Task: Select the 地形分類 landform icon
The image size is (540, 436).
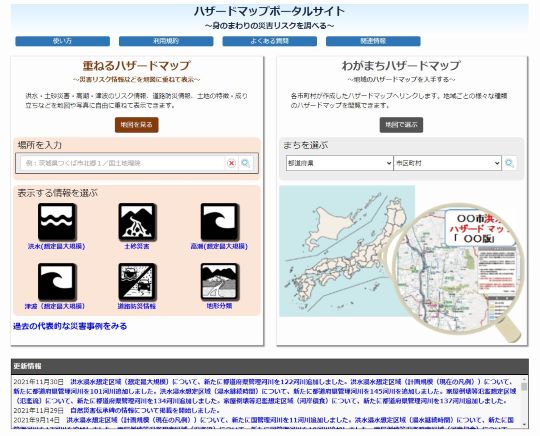Action: tap(219, 282)
